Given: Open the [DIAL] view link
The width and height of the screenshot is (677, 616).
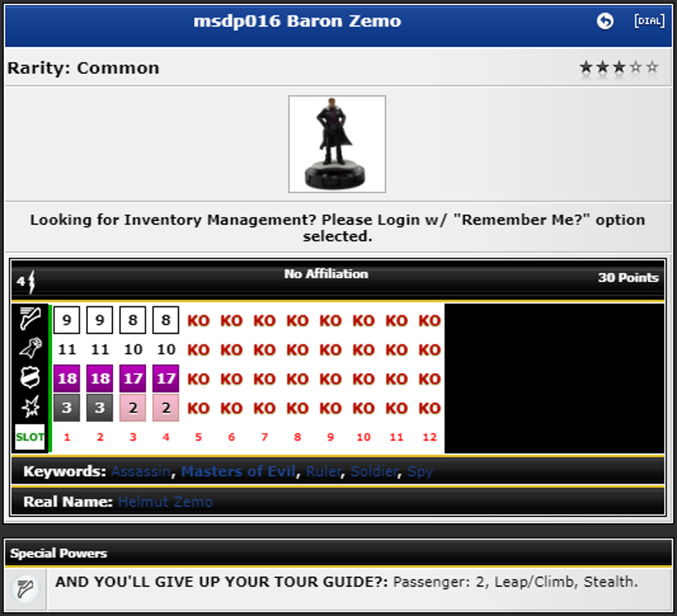Looking at the screenshot, I should click(x=649, y=20).
